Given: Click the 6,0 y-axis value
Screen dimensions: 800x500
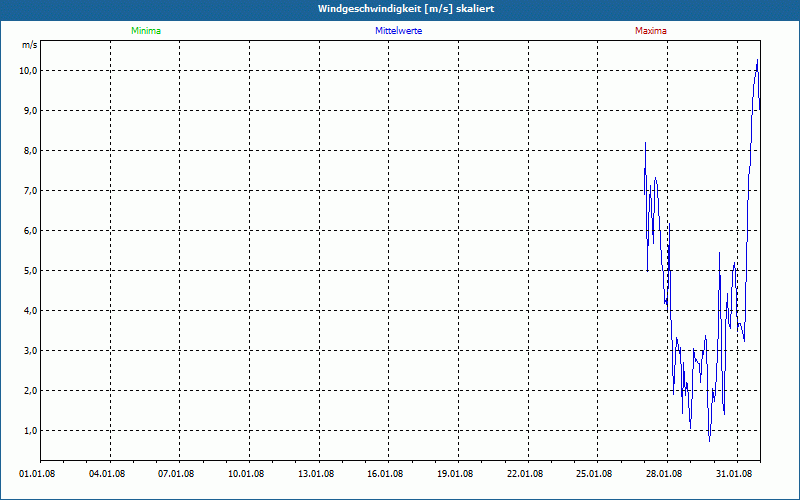Looking at the screenshot, I should point(30,231).
